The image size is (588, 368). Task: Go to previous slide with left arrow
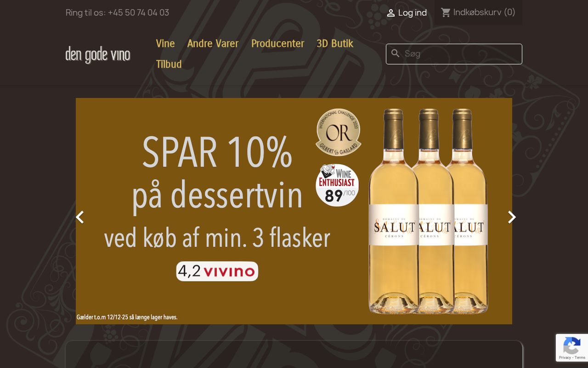click(80, 217)
